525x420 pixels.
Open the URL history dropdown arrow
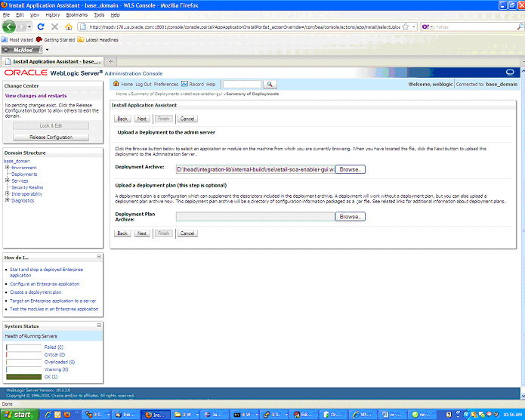pyautogui.click(x=414, y=26)
